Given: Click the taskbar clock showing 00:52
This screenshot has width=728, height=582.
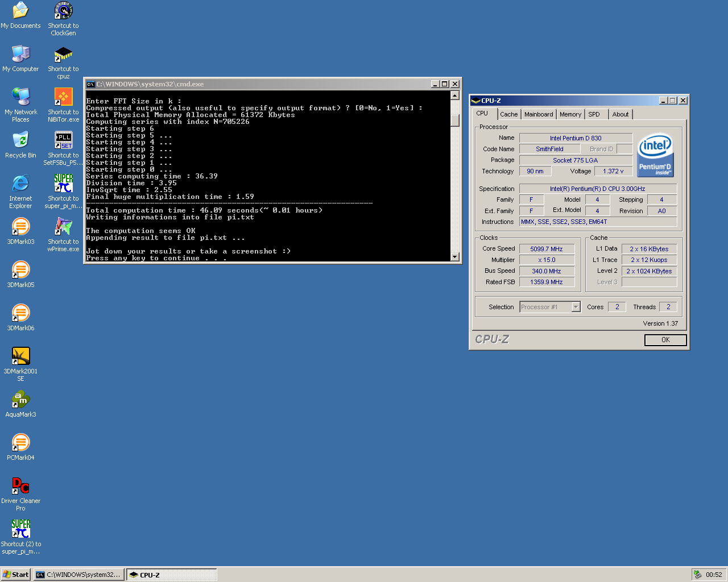Looking at the screenshot, I should tap(714, 575).
